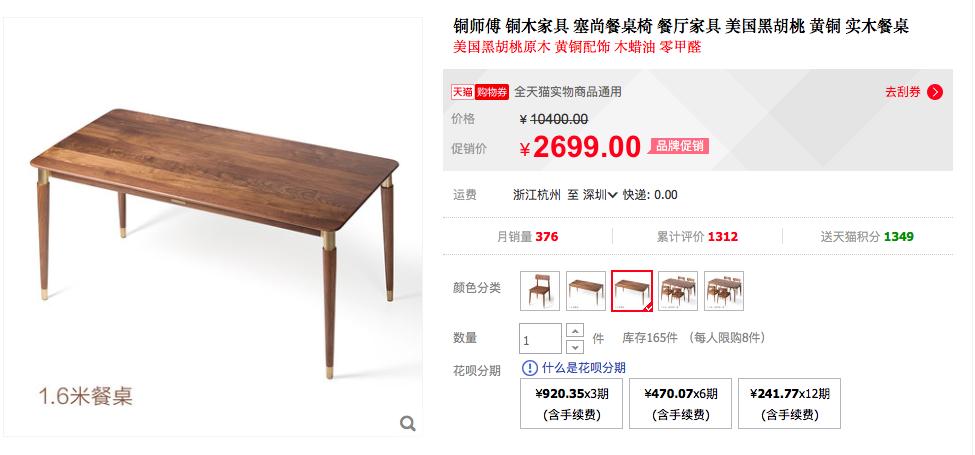Select the ¥470.07x6期 installment plan

(x=680, y=403)
